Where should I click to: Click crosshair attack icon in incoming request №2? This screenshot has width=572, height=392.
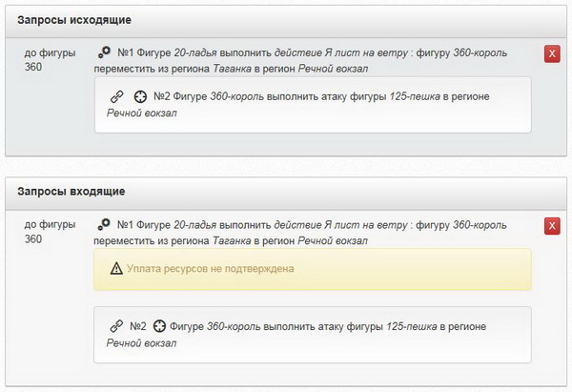coord(159,326)
